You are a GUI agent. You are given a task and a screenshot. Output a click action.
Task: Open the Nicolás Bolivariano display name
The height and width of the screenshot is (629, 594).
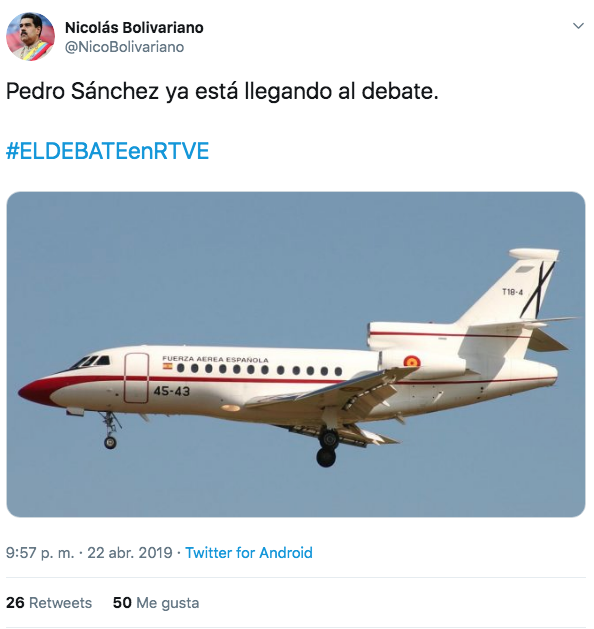pos(134,28)
